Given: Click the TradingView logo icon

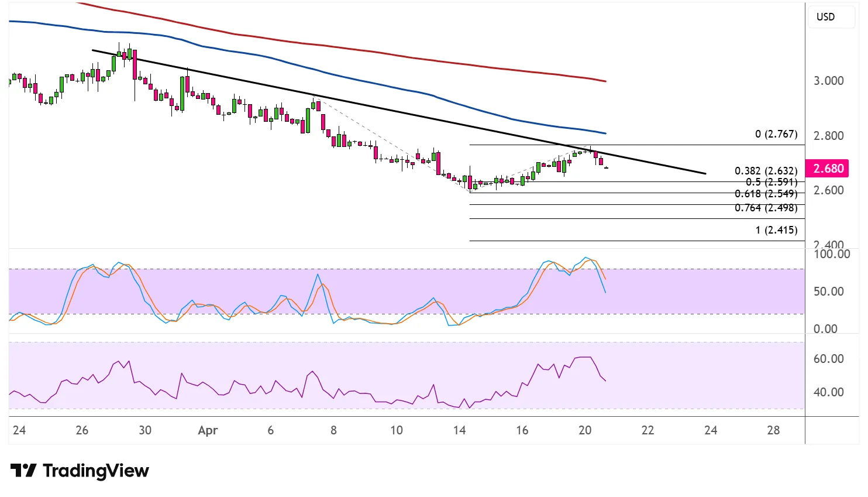Looking at the screenshot, I should [23, 471].
